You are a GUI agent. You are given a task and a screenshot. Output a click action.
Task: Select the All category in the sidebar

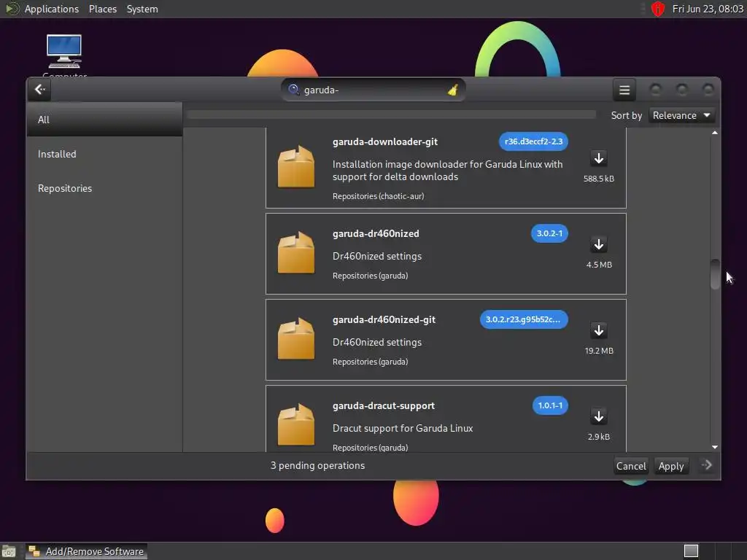pos(104,120)
